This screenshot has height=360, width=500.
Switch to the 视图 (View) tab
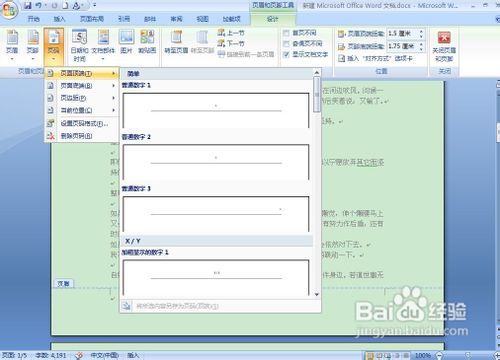coord(202,19)
